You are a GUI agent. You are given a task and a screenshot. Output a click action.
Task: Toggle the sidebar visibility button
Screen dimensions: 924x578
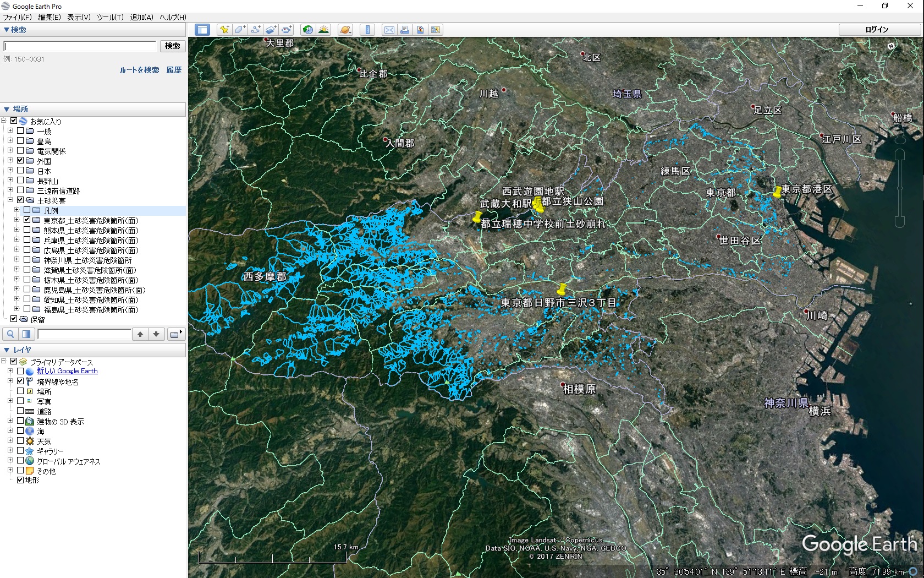pyautogui.click(x=202, y=30)
